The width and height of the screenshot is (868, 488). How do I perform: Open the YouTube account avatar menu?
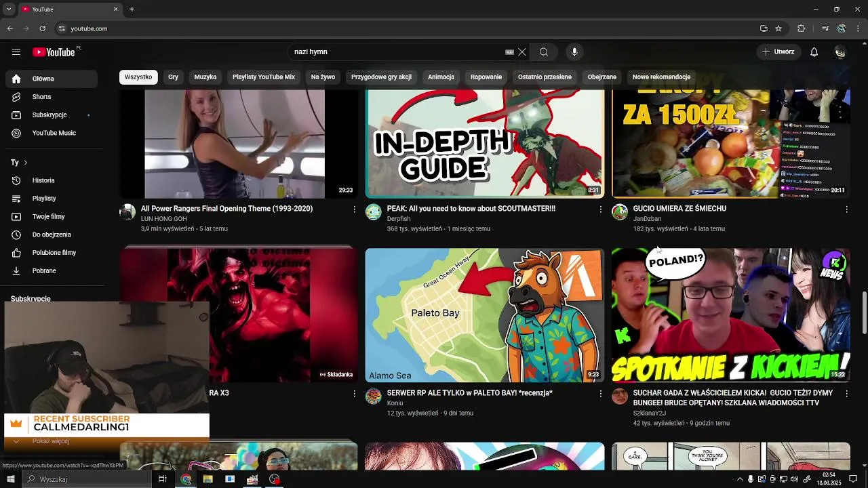pos(840,52)
